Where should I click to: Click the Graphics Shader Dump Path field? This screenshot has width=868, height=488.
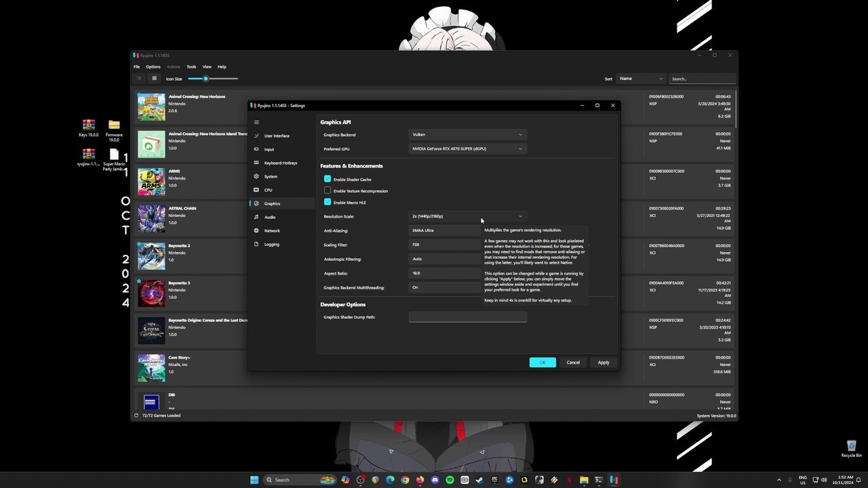[467, 317]
